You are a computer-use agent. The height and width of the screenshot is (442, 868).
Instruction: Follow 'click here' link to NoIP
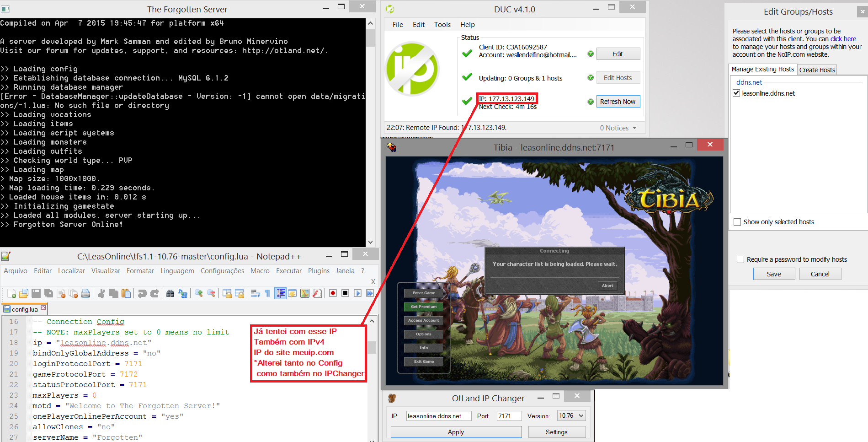[843, 39]
